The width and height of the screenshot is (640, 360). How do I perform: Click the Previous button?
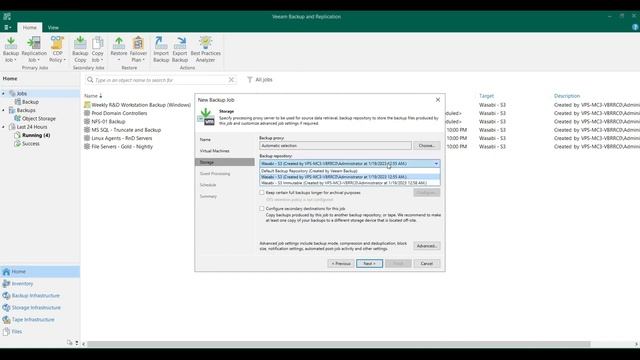341,264
